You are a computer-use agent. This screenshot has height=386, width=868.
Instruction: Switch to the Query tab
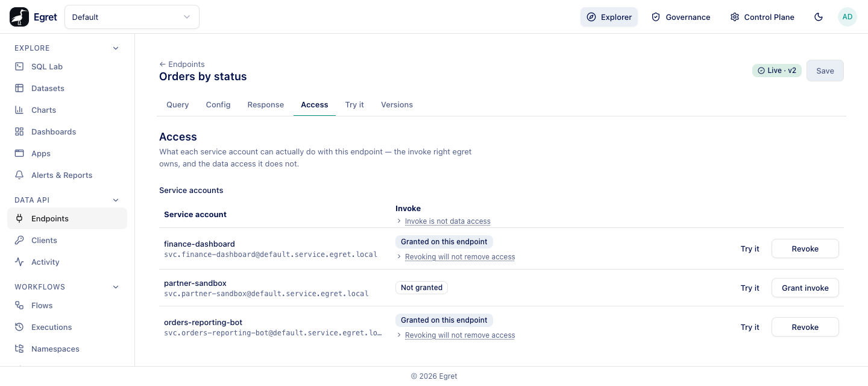177,105
